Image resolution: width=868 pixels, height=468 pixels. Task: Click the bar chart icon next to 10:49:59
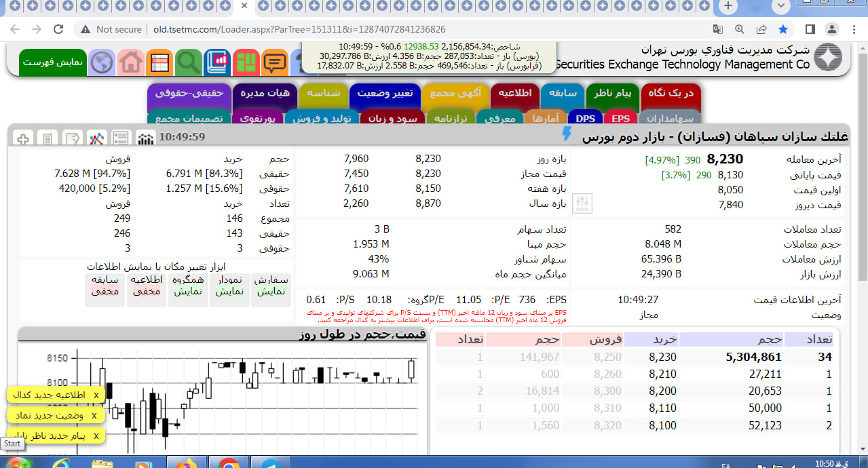(146, 138)
